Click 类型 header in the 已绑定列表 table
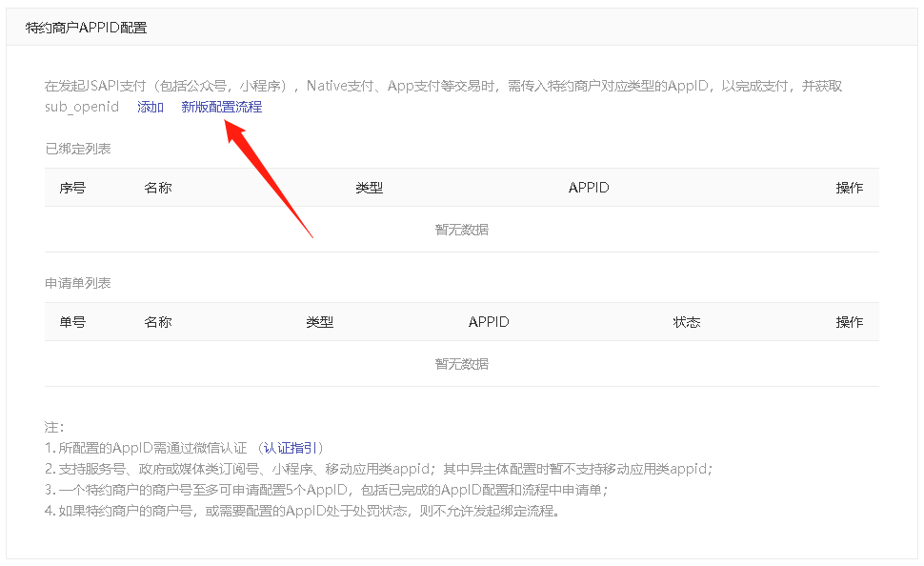The image size is (924, 566). [x=369, y=188]
